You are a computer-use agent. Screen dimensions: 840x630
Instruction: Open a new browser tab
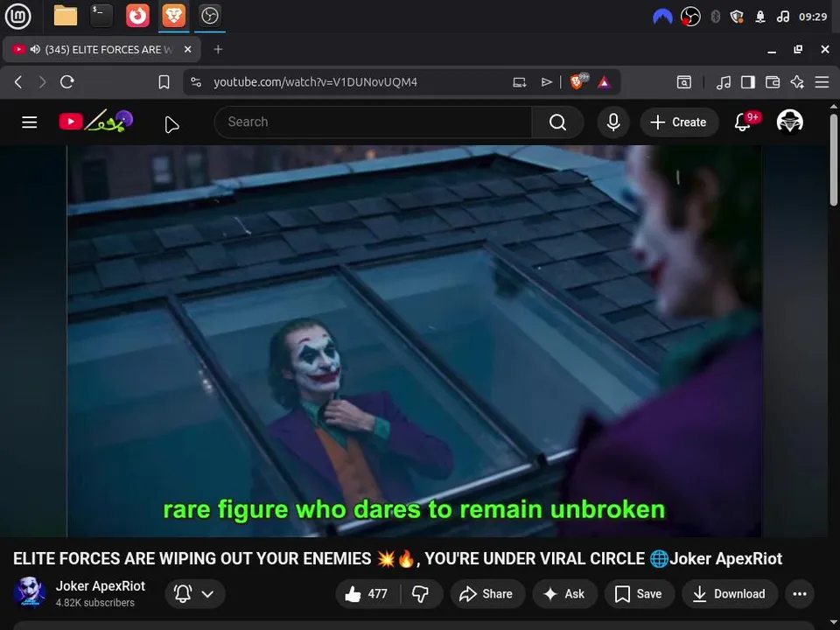click(218, 49)
